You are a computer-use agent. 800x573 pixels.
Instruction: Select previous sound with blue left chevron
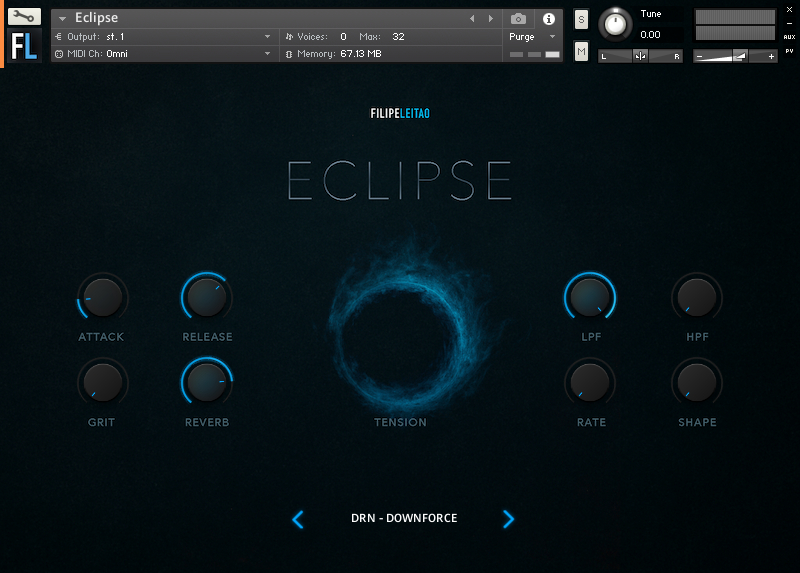point(298,519)
